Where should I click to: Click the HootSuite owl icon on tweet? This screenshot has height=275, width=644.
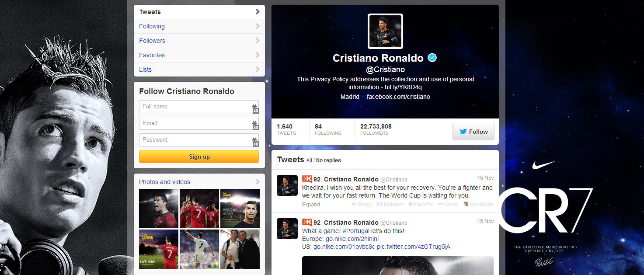coord(466,205)
